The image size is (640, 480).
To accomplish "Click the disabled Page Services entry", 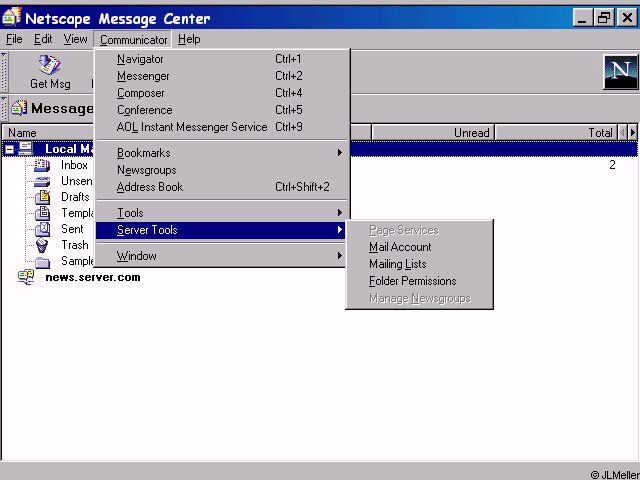I will (419, 230).
